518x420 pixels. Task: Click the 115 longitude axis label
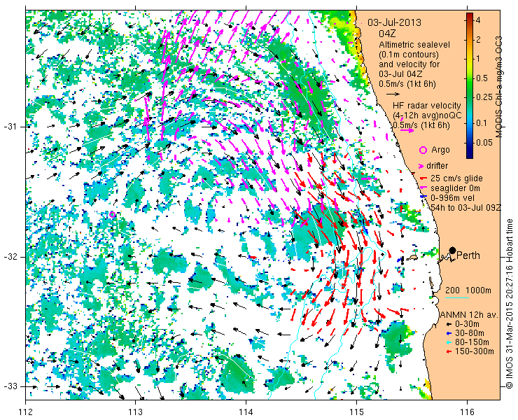point(356,412)
